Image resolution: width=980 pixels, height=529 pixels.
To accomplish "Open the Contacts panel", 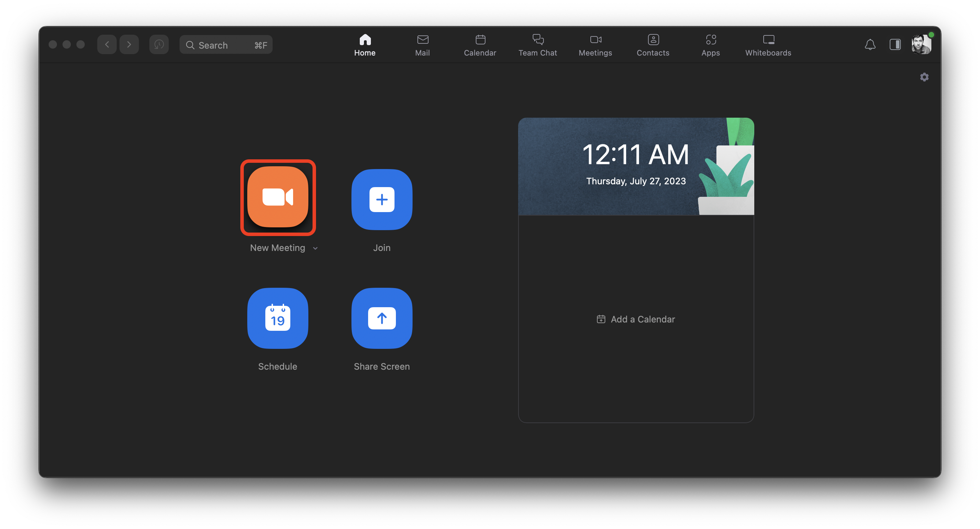I will point(653,45).
